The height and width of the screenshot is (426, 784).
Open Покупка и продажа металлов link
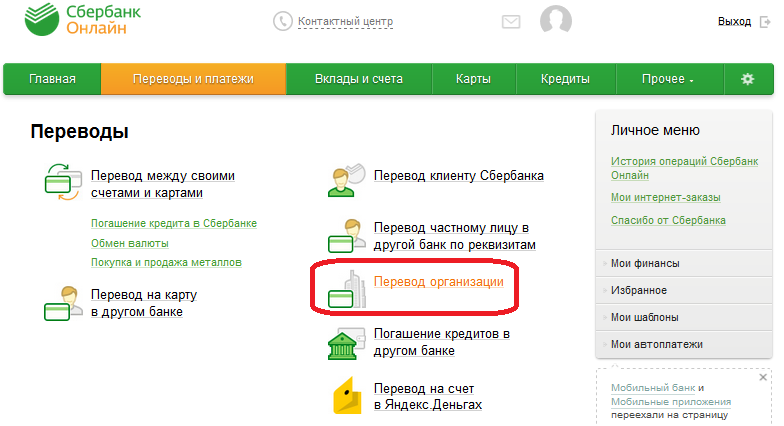coord(166,262)
